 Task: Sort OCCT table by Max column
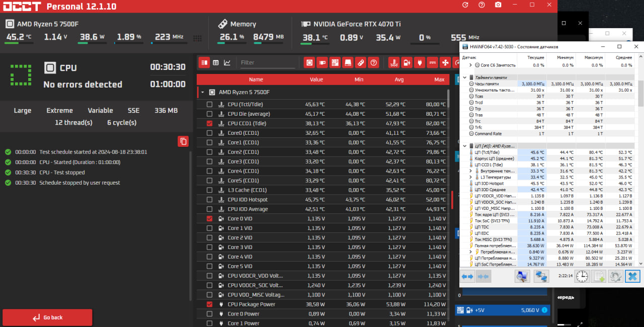(x=439, y=79)
